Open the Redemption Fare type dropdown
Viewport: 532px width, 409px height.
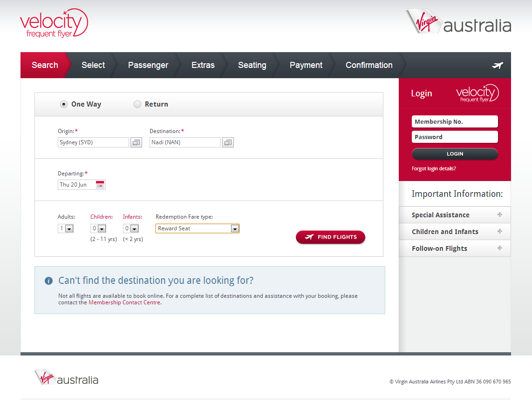coord(198,228)
